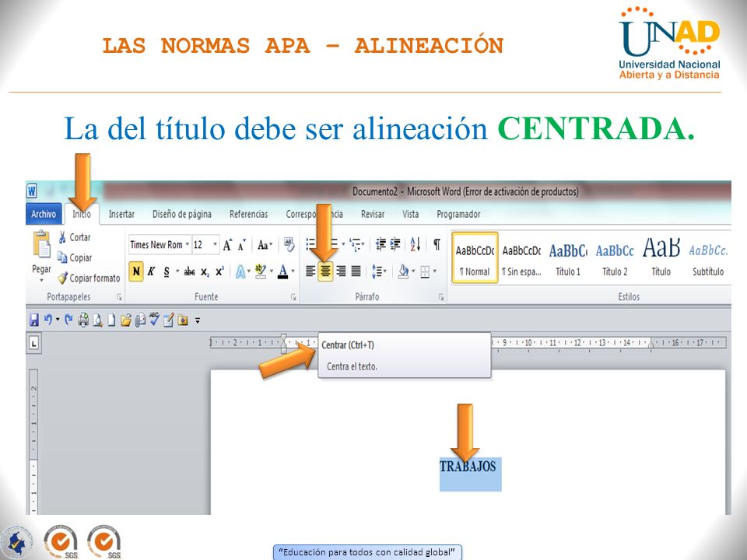
Task: Expand the Pegar paste options arrow
Action: pyautogui.click(x=41, y=280)
